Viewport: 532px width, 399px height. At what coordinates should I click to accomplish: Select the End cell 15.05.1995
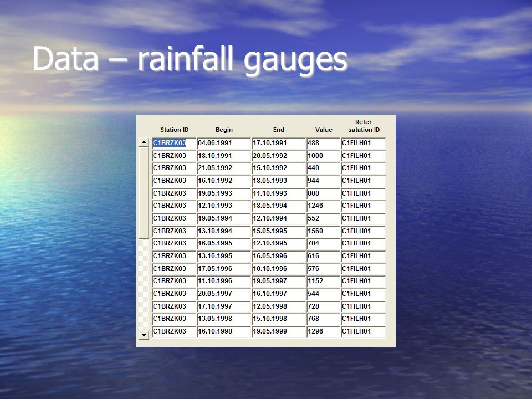tap(279, 231)
